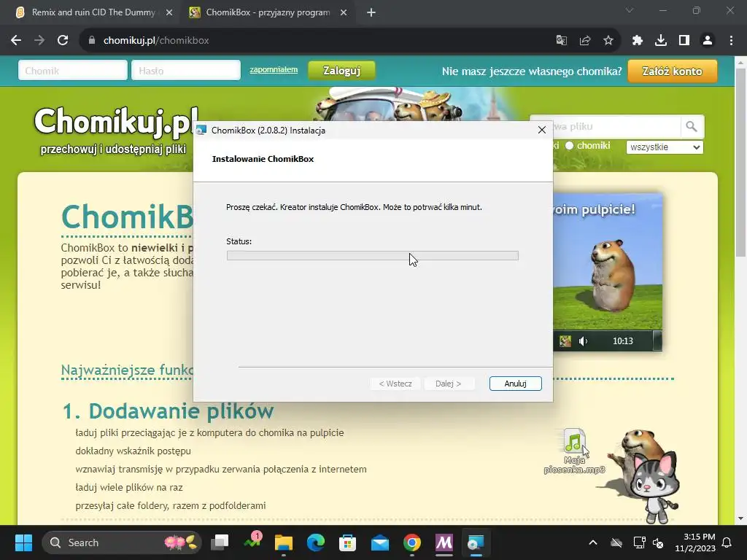Open File Explorer from taskbar
The width and height of the screenshot is (747, 560).
pos(284,542)
